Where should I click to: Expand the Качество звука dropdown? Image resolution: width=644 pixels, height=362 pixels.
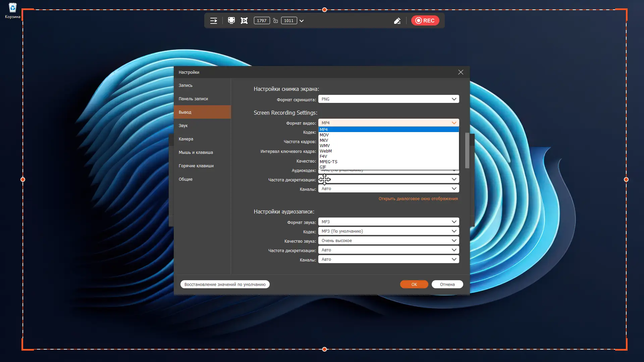[388, 241]
